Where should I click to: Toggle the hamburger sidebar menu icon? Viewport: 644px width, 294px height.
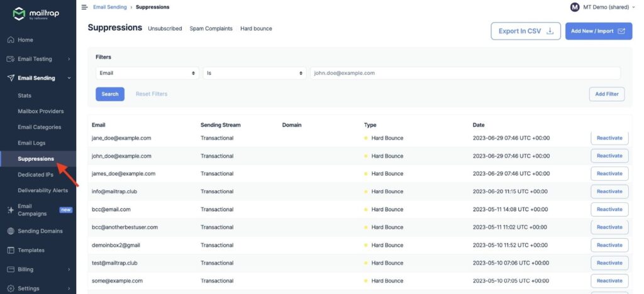click(84, 7)
